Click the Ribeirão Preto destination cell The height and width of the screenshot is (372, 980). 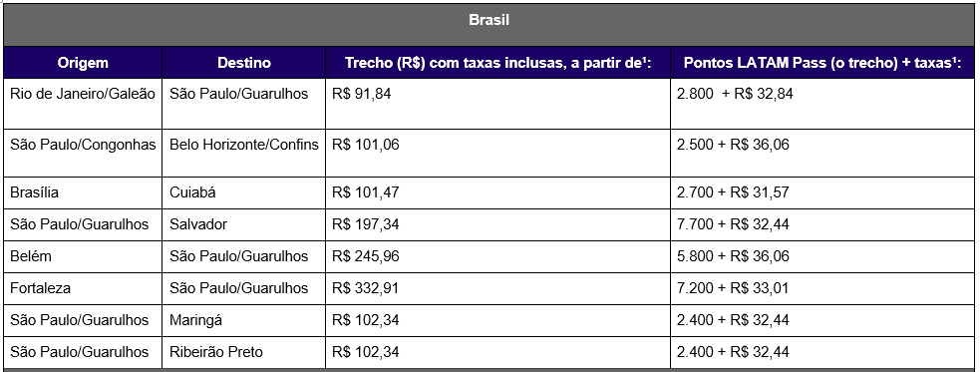point(243,352)
